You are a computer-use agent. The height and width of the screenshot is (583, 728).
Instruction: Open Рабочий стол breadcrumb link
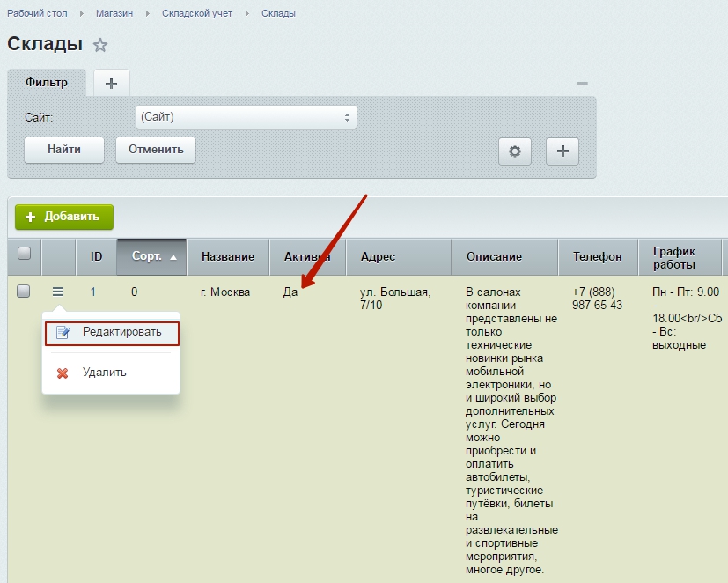(37, 13)
